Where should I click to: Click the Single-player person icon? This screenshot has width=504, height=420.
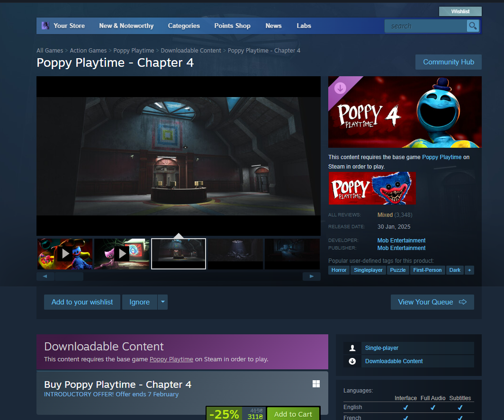click(351, 348)
